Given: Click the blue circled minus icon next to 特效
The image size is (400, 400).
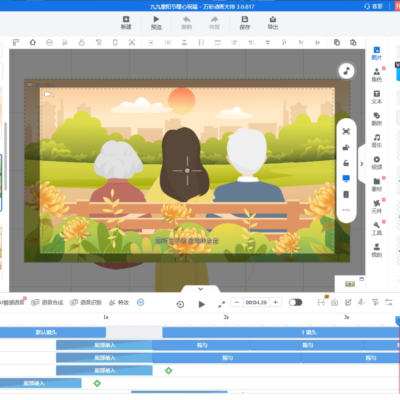Looking at the screenshot, I should click(141, 302).
